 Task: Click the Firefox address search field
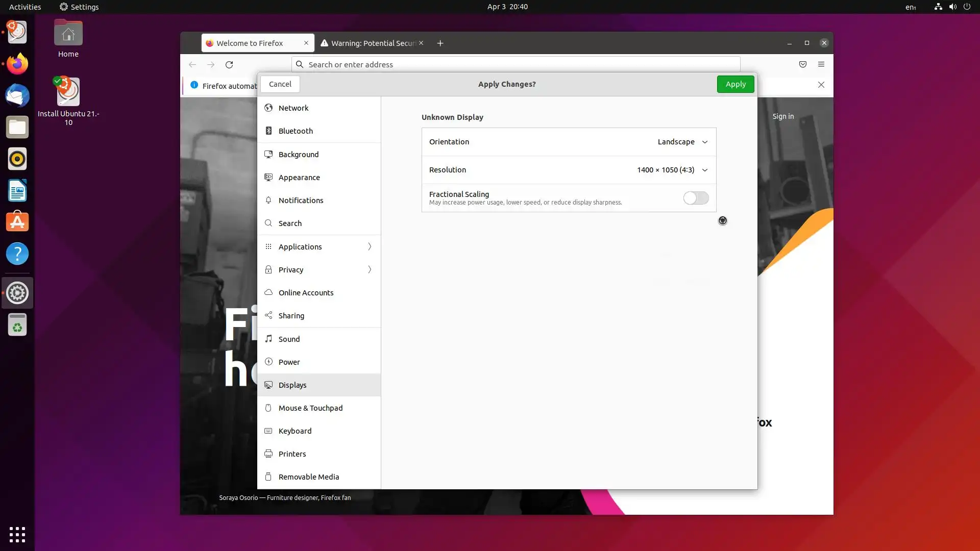[516, 65]
